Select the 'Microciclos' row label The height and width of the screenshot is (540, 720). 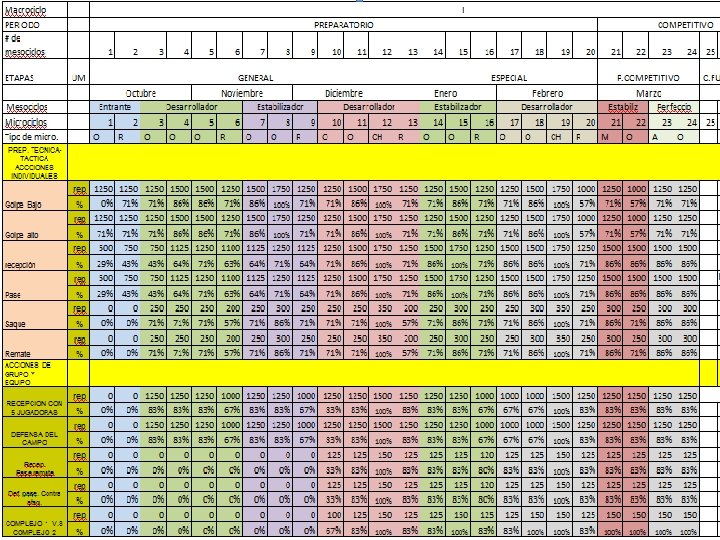click(34, 122)
